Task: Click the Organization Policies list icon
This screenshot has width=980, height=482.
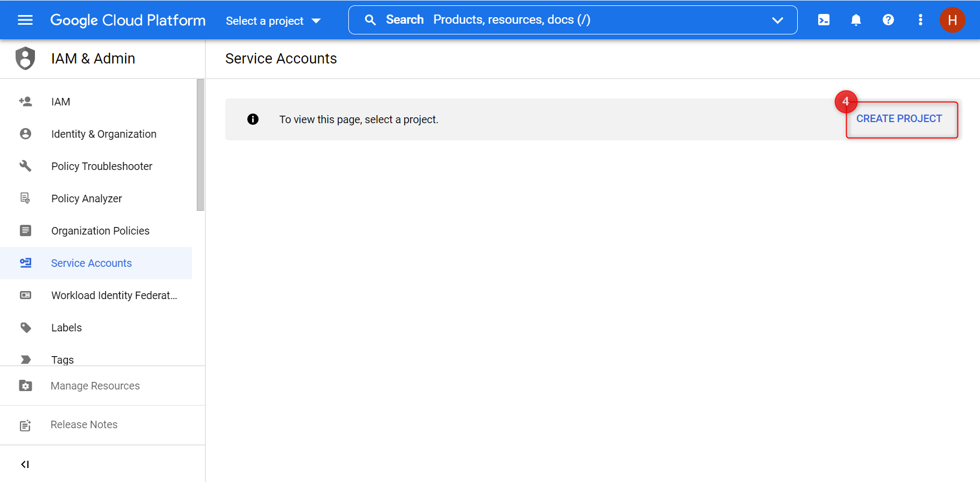Action: (25, 230)
